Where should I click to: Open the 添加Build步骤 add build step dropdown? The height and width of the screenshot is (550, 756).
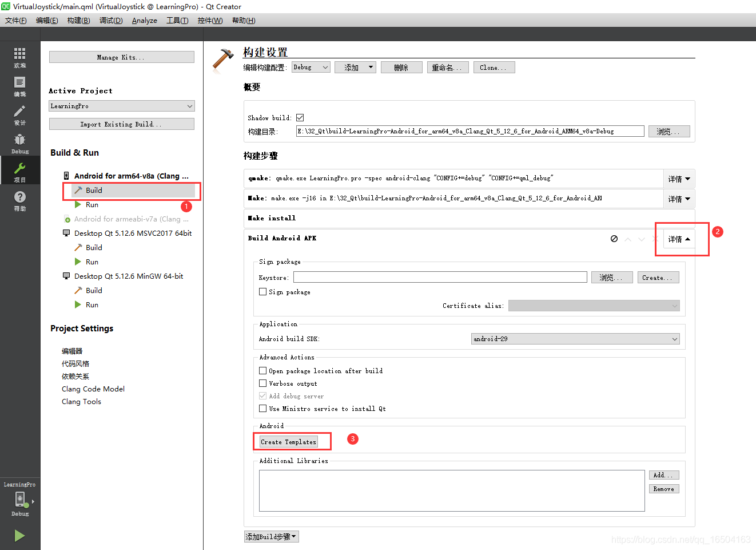272,536
